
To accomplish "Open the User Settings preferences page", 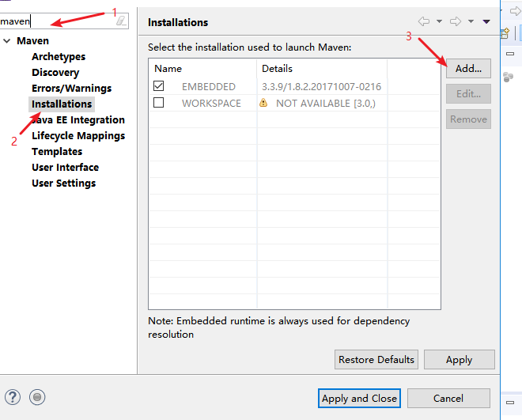I will pyautogui.click(x=64, y=183).
